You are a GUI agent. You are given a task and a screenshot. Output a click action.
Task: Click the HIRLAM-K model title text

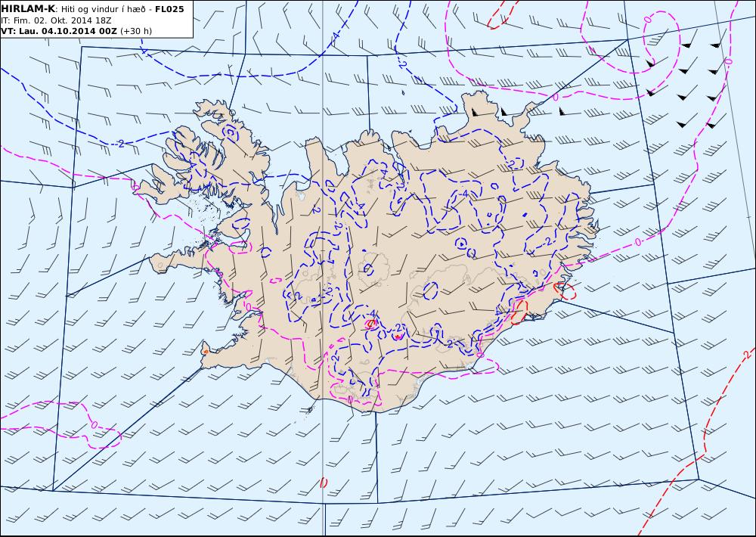coord(29,9)
